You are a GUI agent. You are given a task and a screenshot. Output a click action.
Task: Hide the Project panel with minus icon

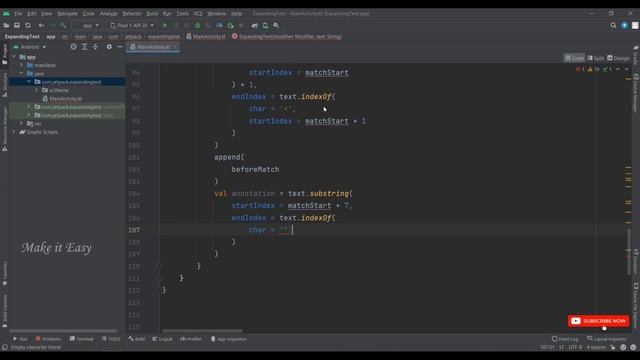(120, 47)
